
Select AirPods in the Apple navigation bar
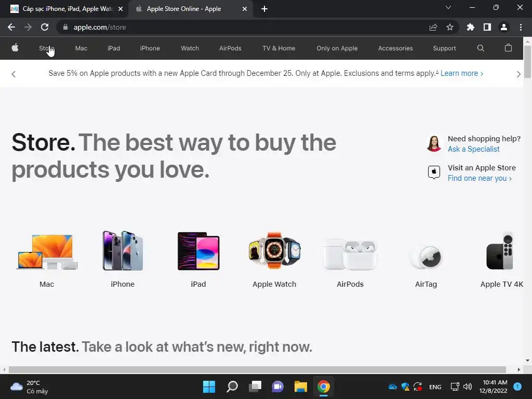(230, 48)
